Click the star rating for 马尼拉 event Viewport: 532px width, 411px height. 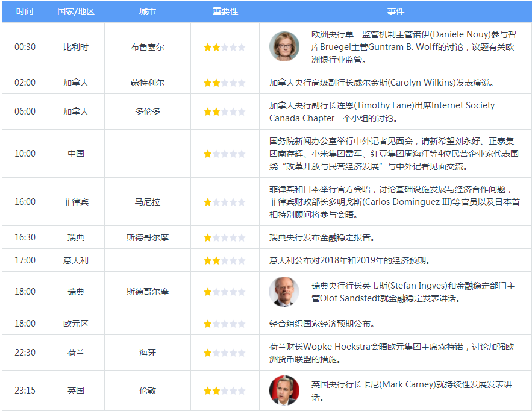coord(224,202)
